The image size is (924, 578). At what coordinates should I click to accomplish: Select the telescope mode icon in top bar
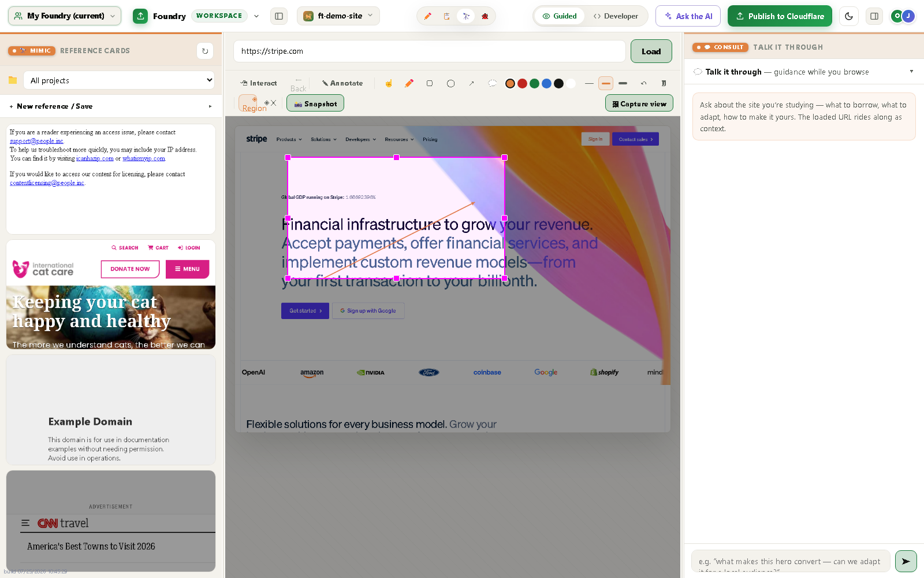pos(466,16)
